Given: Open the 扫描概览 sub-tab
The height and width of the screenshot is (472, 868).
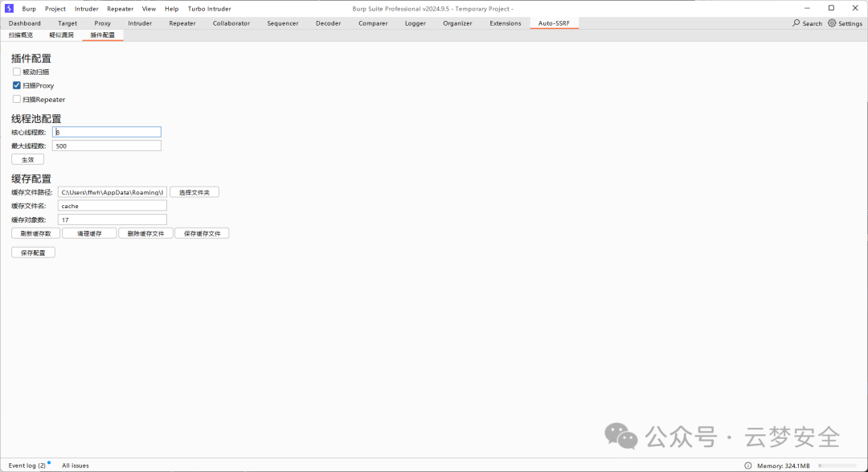Looking at the screenshot, I should (21, 35).
